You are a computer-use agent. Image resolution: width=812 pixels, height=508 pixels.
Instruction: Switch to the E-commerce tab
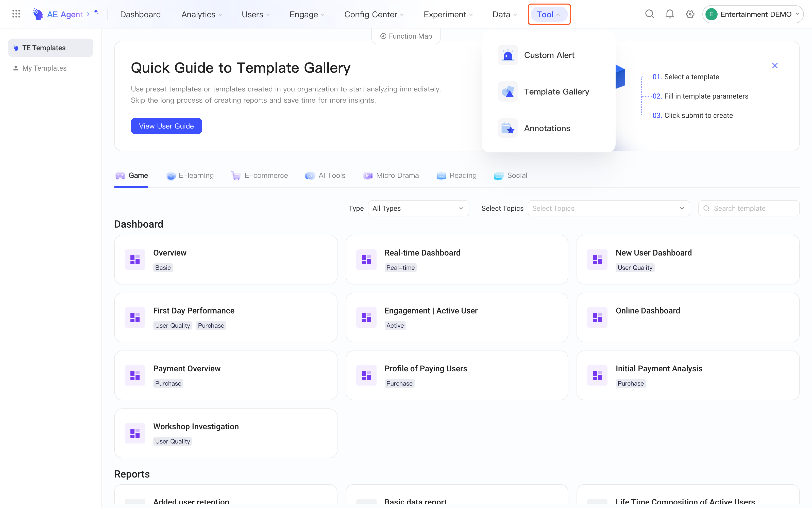point(259,175)
